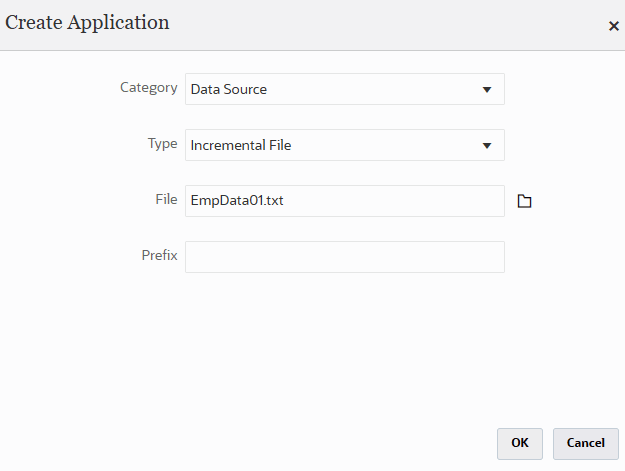Viewport: 625px width, 471px height.
Task: Select the EmpData01.txt filename text
Action: [x=236, y=201]
